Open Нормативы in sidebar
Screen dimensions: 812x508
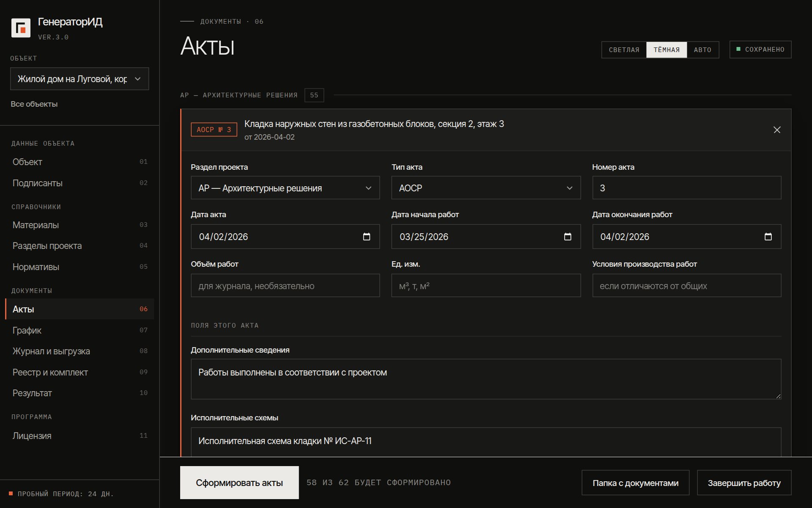click(80, 267)
